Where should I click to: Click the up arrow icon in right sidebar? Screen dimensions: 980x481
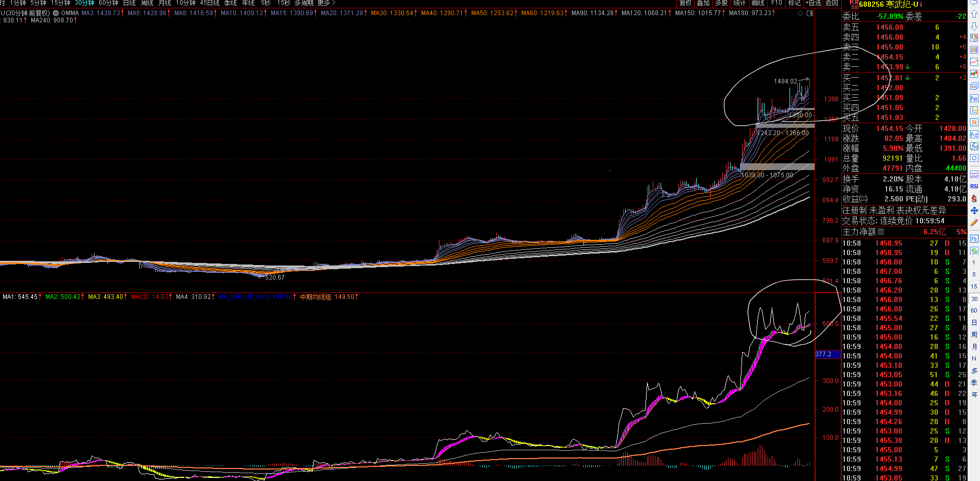click(x=974, y=14)
